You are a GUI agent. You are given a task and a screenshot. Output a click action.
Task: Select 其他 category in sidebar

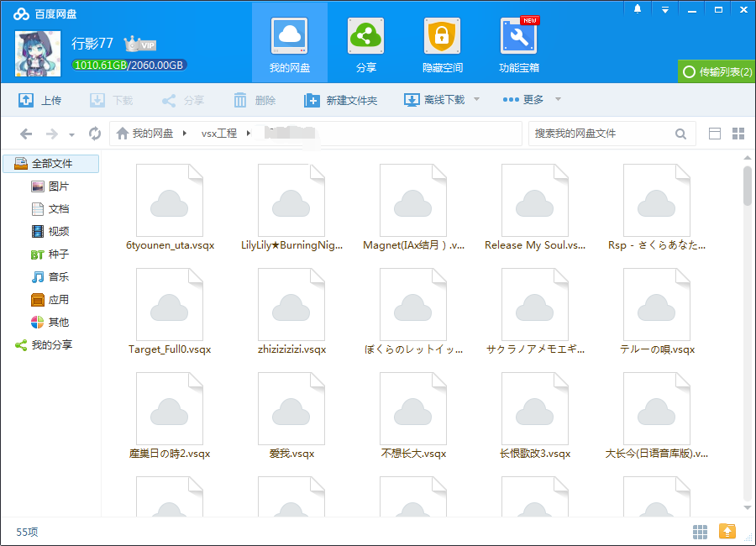tap(51, 323)
